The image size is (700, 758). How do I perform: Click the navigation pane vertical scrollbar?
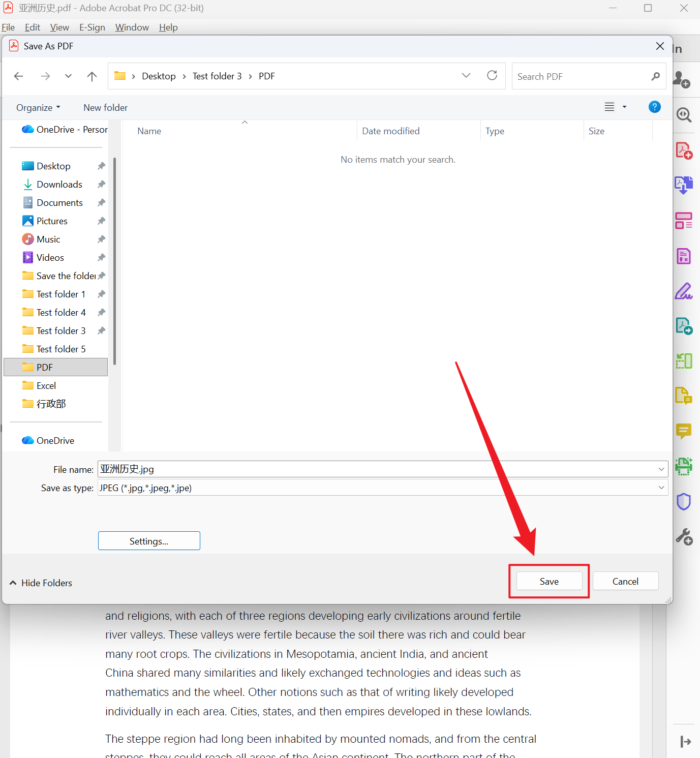tap(115, 261)
